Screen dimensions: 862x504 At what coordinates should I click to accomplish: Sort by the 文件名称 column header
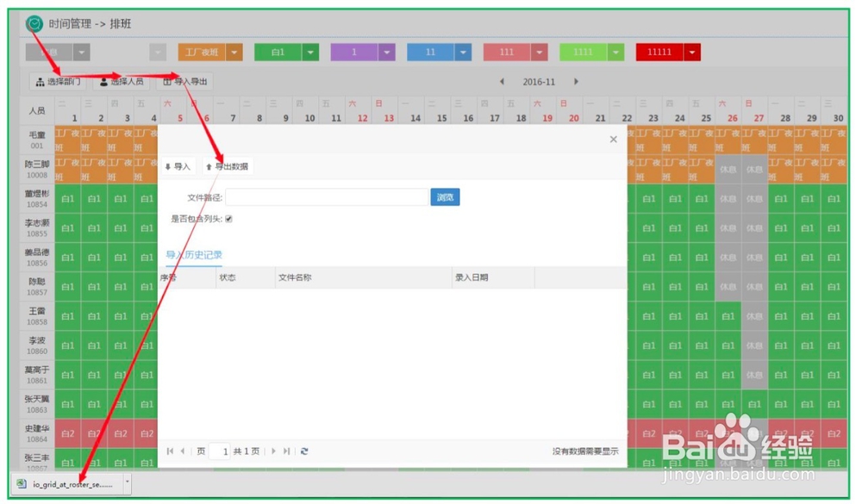pos(363,277)
